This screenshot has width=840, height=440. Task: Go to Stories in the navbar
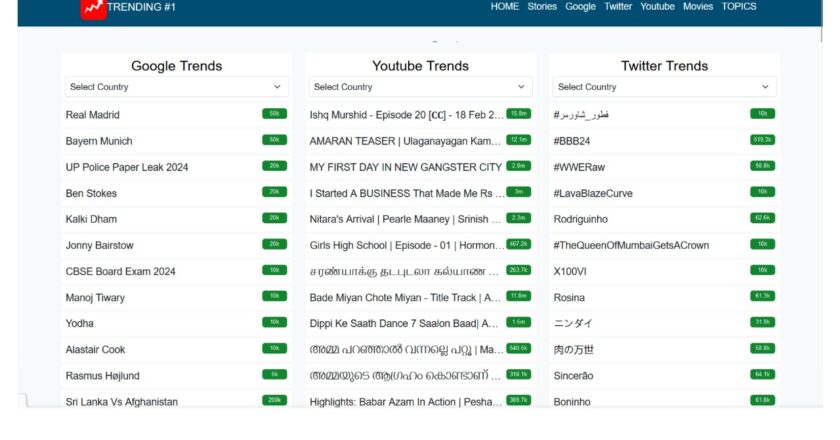tap(542, 6)
